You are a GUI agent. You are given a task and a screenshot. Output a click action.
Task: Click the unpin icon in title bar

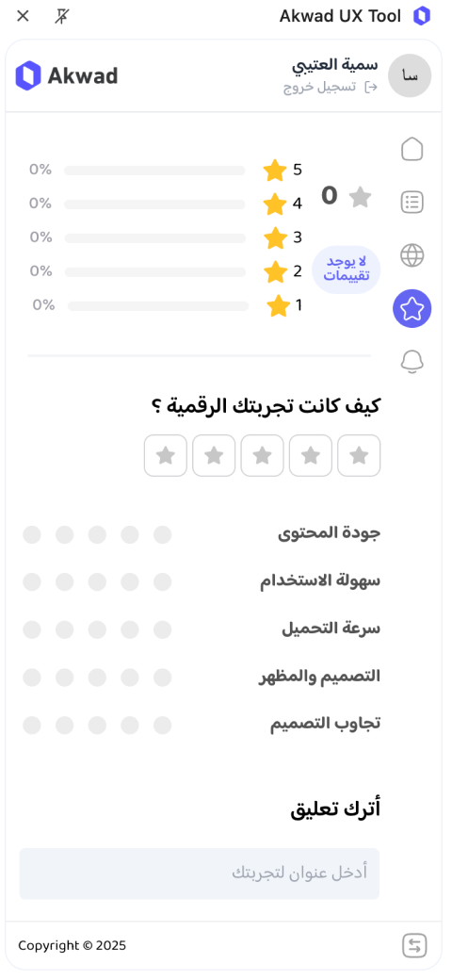(x=61, y=16)
